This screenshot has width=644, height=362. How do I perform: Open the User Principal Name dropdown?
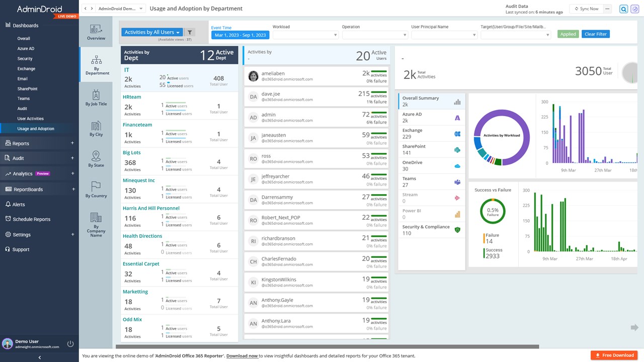click(444, 35)
